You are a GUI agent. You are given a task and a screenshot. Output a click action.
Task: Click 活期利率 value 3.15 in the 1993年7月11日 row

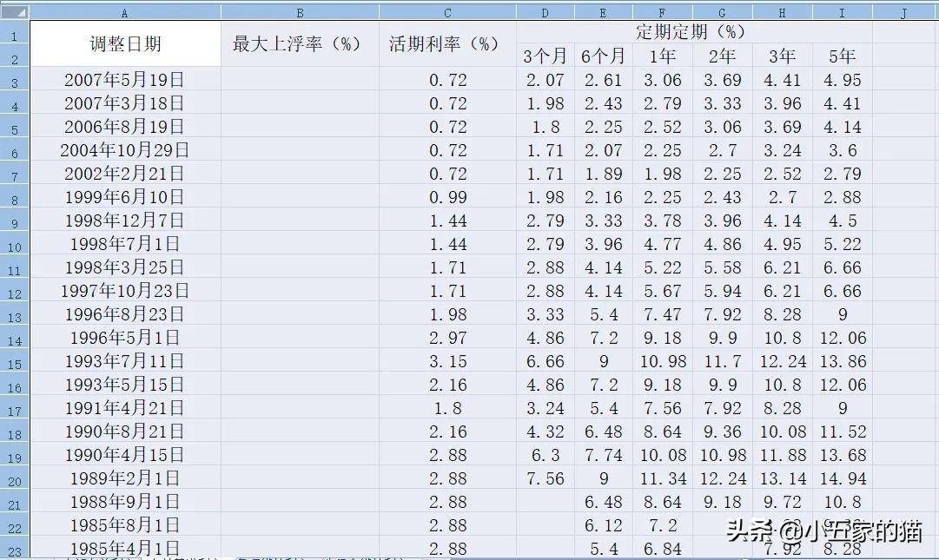[447, 360]
